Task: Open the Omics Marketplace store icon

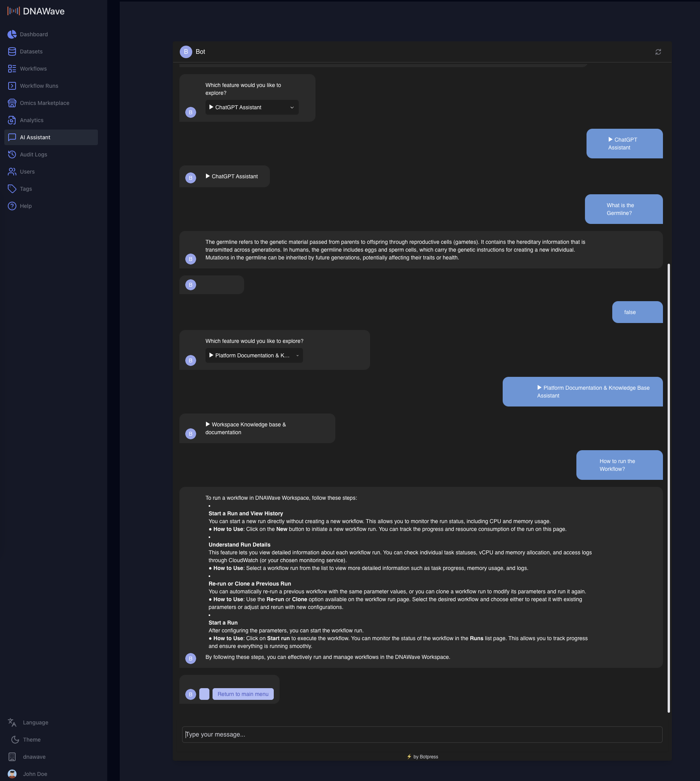Action: pyautogui.click(x=12, y=103)
